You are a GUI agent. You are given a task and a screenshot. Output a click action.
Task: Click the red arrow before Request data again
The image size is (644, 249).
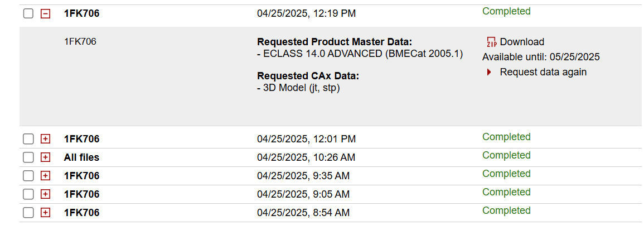489,72
